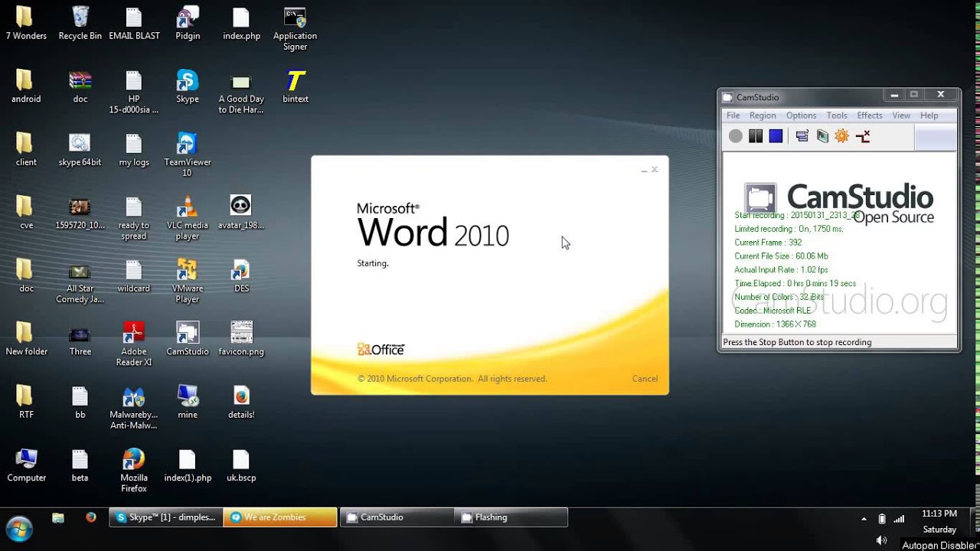
Task: Minimize the Word 2010 splash screen
Action: 644,171
